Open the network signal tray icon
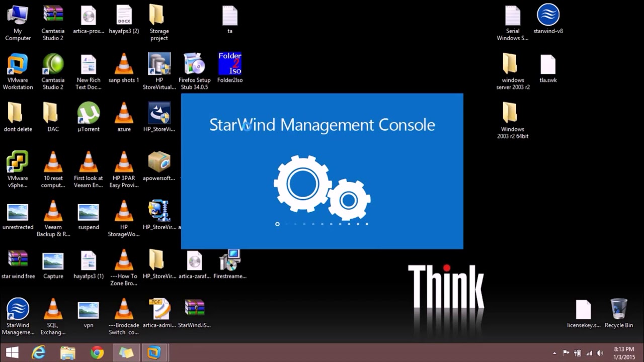 pyautogui.click(x=589, y=353)
